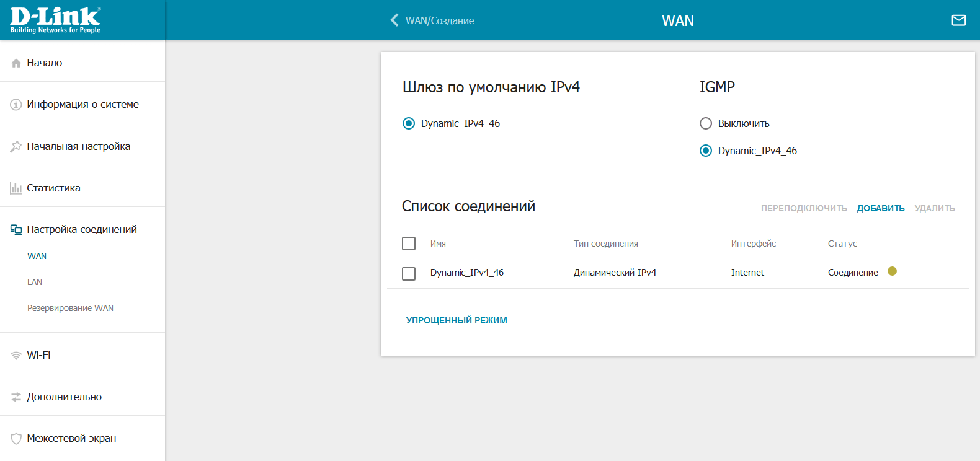Click the IGMP section heading
The height and width of the screenshot is (461, 980).
coord(717,87)
